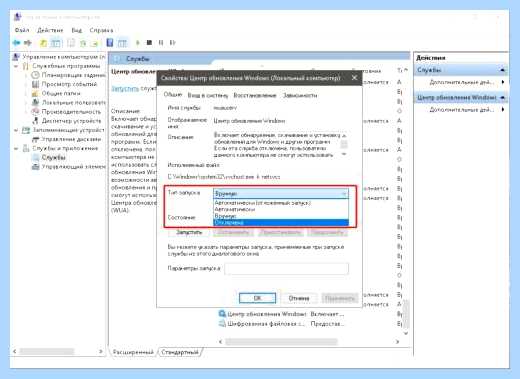Image resolution: width=520 pixels, height=379 pixels.
Task: Click the Центр обновления Windows service row icon
Action: tap(222, 314)
